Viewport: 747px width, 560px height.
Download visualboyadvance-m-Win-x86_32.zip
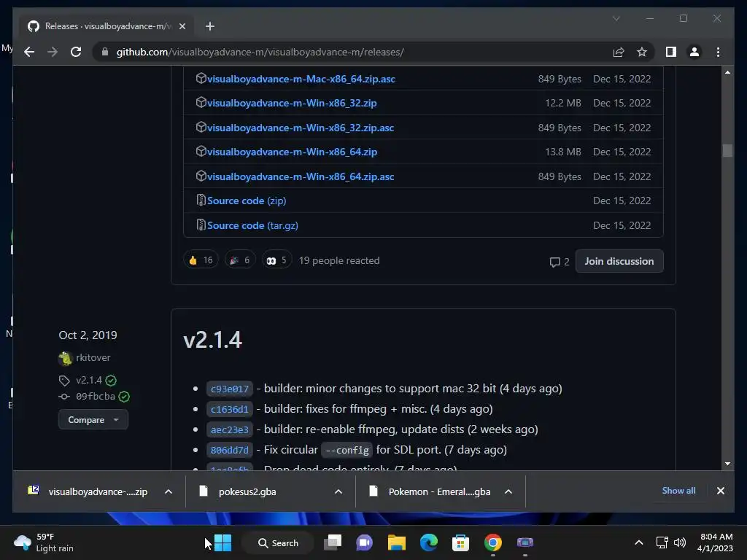292,103
